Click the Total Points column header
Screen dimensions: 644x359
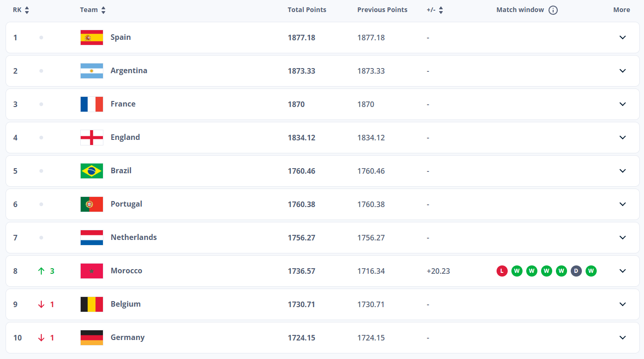[306, 10]
